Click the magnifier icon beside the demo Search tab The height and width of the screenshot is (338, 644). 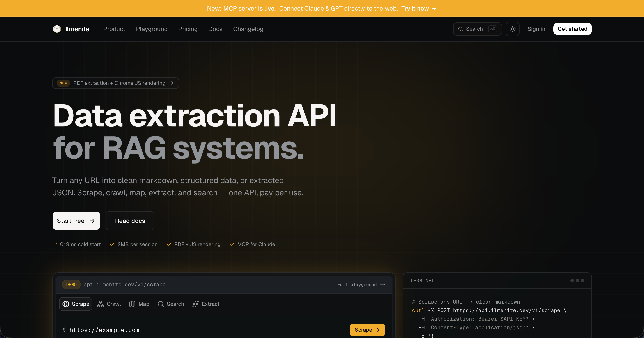point(161,304)
